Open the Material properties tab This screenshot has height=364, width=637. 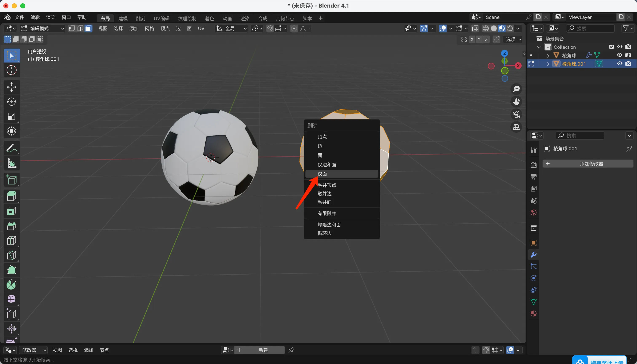point(533,314)
